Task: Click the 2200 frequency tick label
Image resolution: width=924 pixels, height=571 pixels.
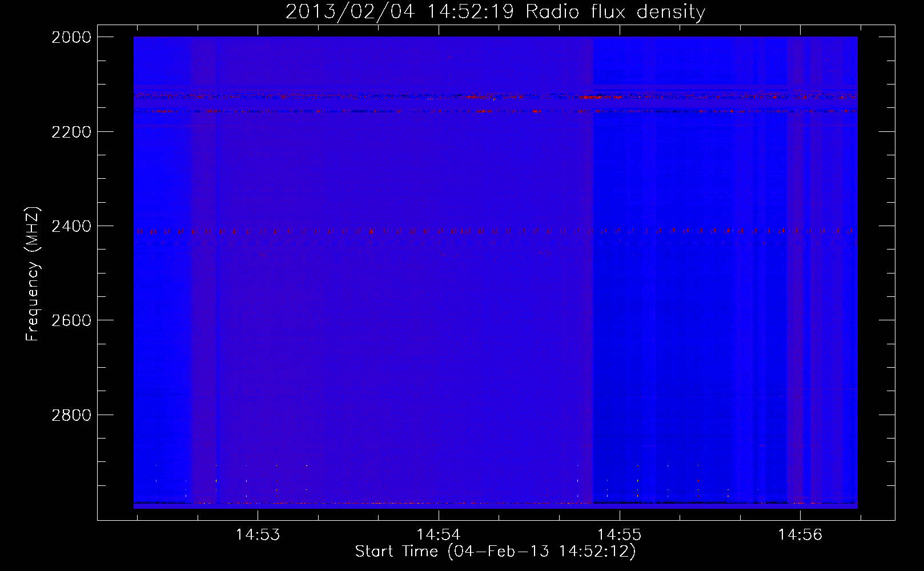Action: click(x=71, y=132)
